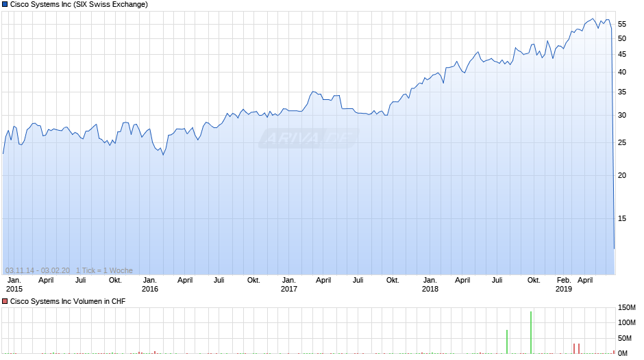Click the volume axis value 0M
Screen dimensions: 644x360
[x=623, y=353]
